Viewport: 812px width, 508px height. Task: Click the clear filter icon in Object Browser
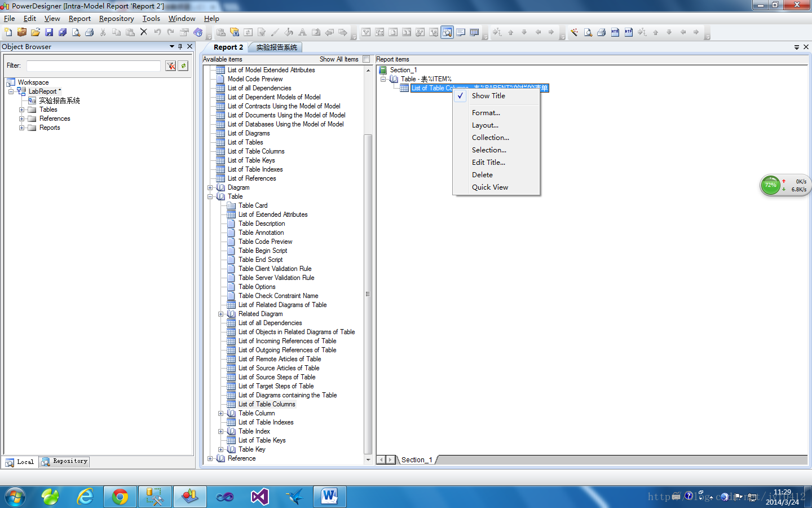click(x=171, y=66)
